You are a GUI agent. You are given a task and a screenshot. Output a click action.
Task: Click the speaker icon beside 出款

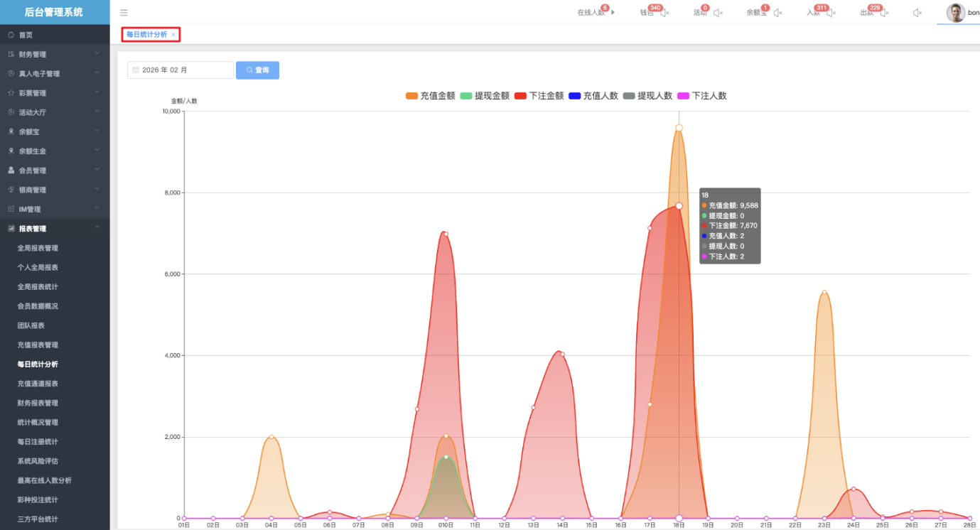pos(884,13)
